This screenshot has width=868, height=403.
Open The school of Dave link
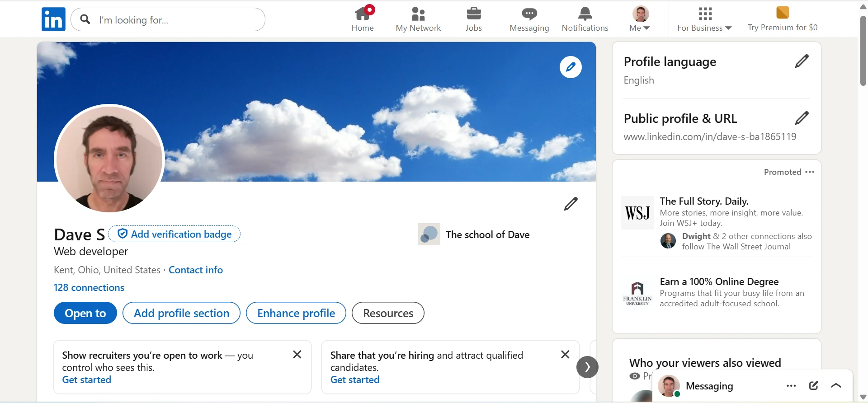(x=487, y=234)
